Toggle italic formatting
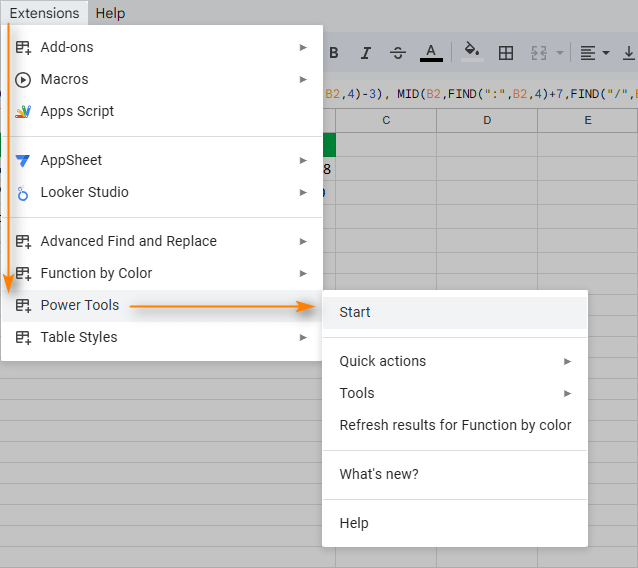The width and height of the screenshot is (638, 568). tap(366, 53)
